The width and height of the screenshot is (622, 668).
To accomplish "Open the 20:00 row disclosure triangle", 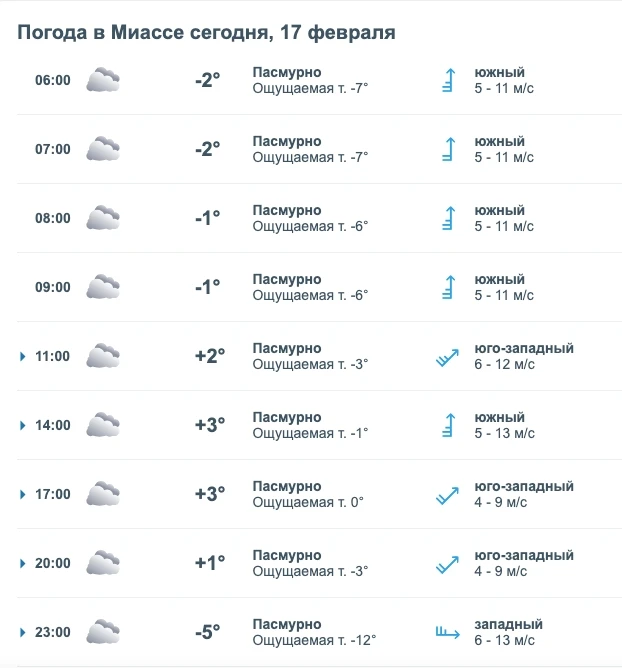I will [22, 563].
